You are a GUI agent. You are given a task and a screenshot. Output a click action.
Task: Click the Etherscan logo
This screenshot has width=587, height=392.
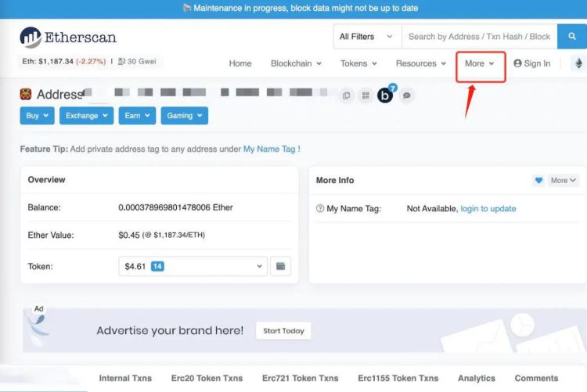pyautogui.click(x=68, y=37)
